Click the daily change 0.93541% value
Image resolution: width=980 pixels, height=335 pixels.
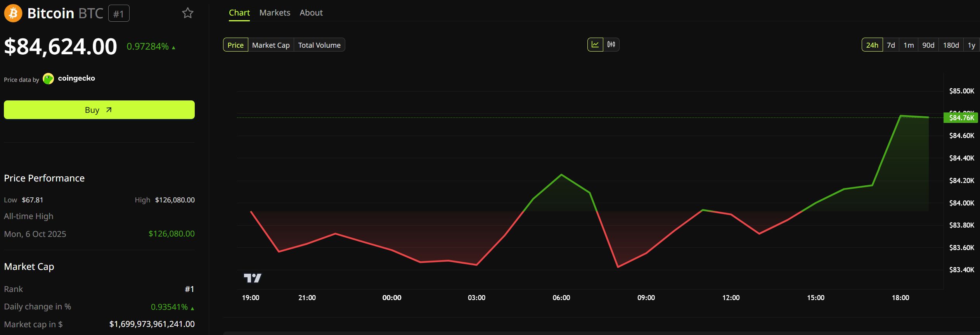[x=172, y=307]
